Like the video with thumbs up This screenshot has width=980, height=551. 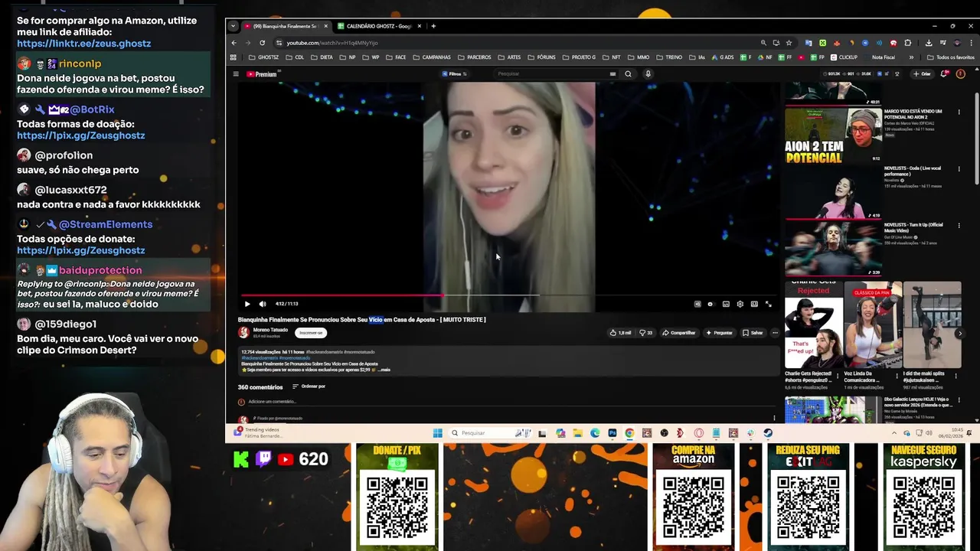click(620, 333)
